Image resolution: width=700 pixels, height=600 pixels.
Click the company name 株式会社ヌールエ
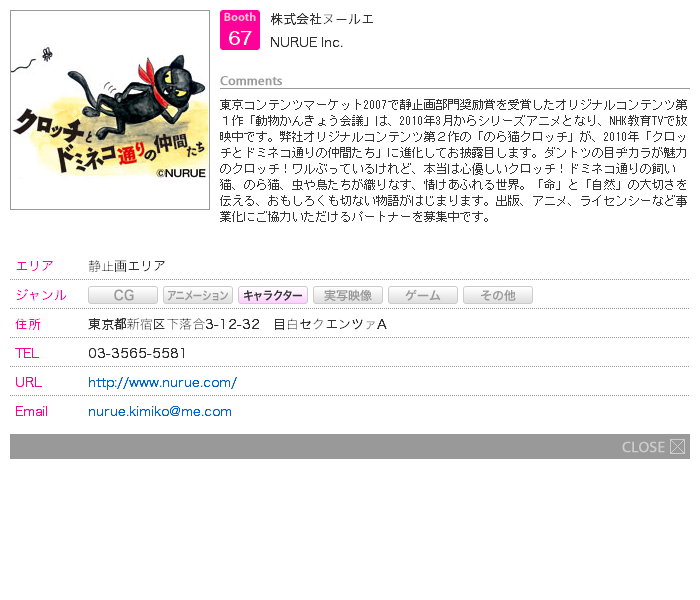[322, 19]
